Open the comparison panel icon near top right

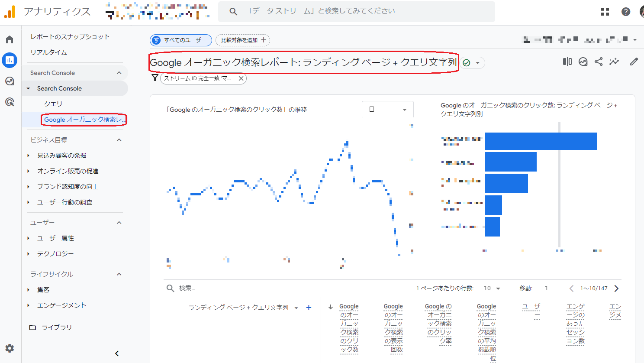pos(567,61)
